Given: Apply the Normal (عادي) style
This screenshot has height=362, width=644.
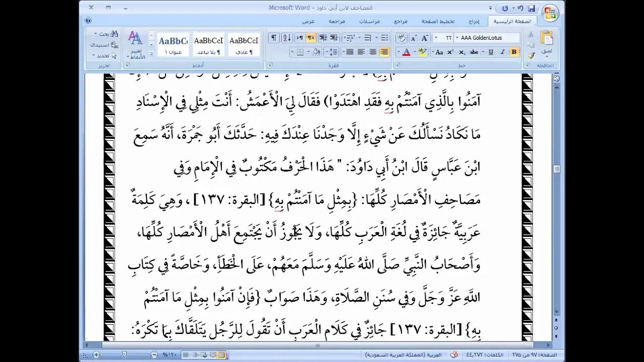Looking at the screenshot, I should pyautogui.click(x=244, y=45).
